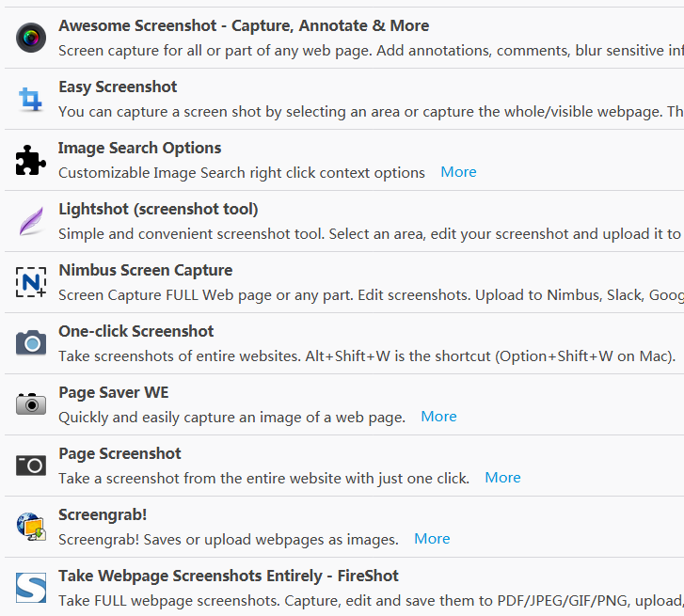Click the Lightshot purple feather icon
Screen dimensions: 684x616
[x=31, y=221]
